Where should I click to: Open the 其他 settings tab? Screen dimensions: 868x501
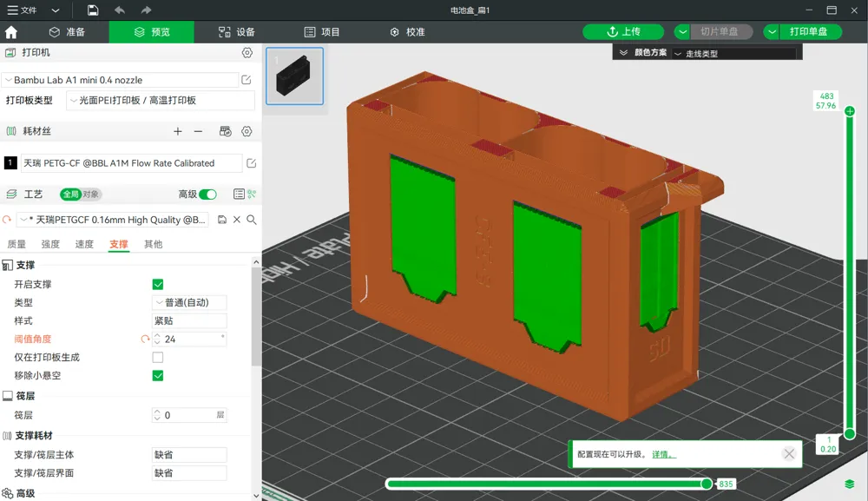point(154,244)
